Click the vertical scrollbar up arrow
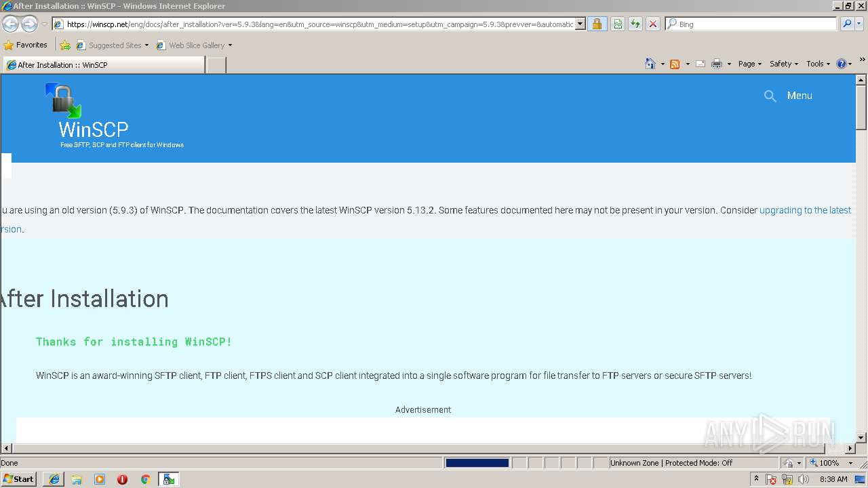868x488 pixels. [x=861, y=80]
